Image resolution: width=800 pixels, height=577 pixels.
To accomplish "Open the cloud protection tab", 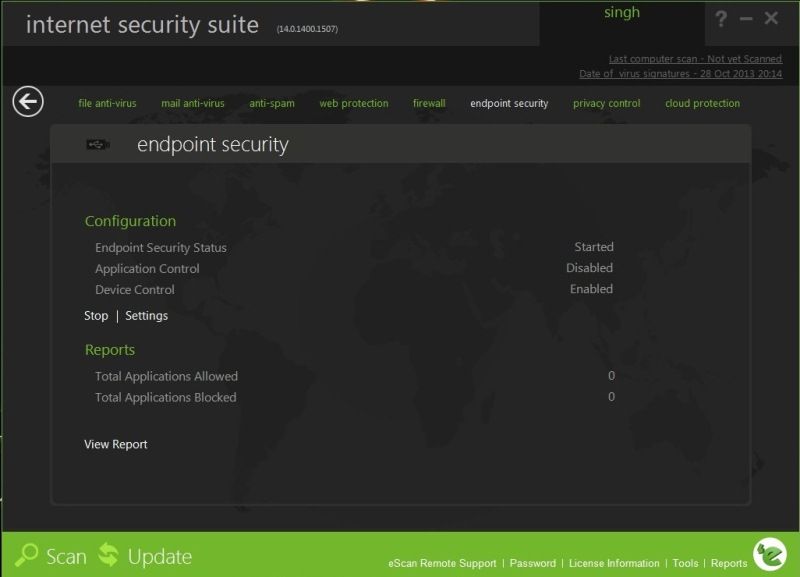I will click(703, 103).
